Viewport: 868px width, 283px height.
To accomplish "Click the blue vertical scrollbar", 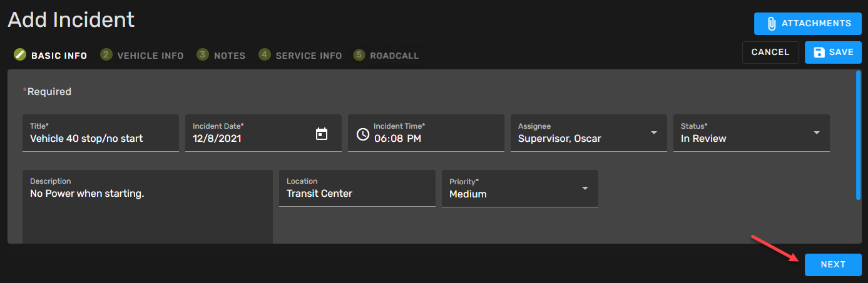I will click(858, 135).
